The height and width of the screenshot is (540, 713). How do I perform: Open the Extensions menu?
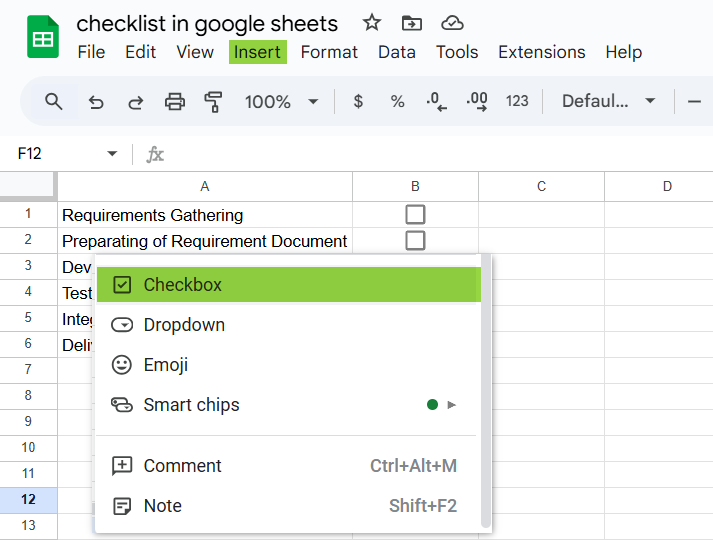click(542, 52)
